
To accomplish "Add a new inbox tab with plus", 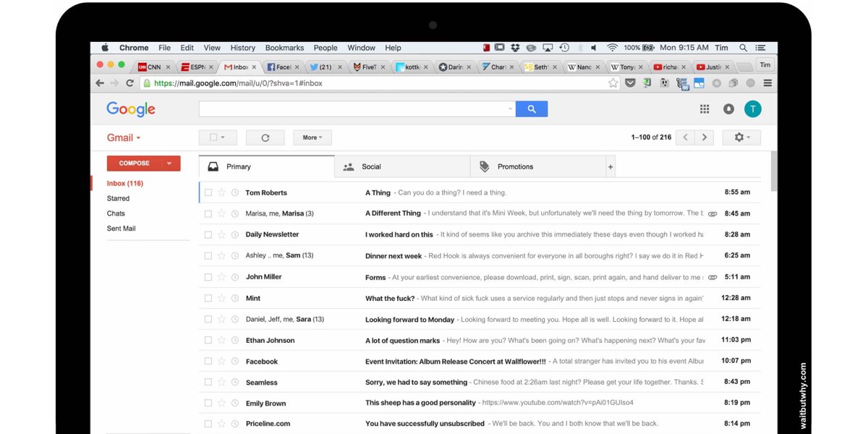I will point(610,167).
